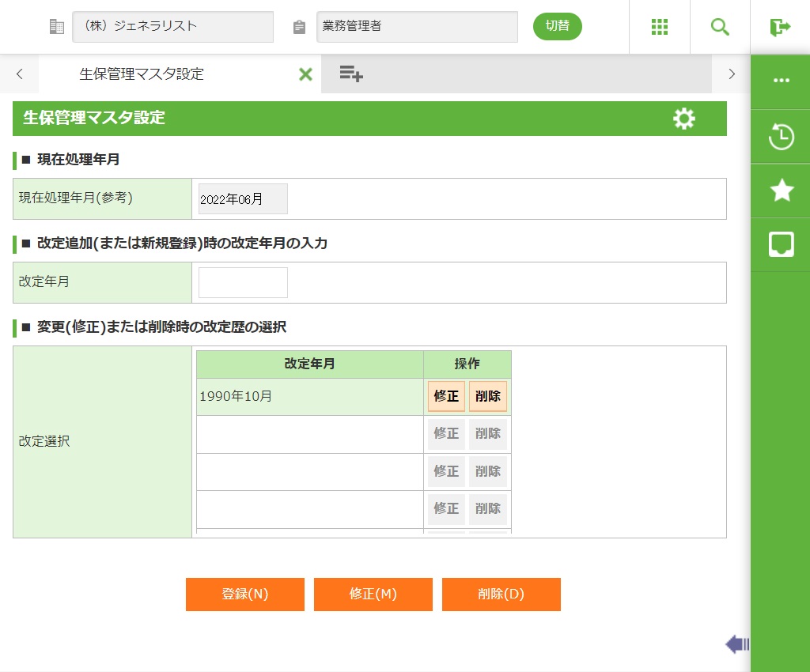Close the 生保管理マスタ設定 tab
This screenshot has height=672, width=810.
click(305, 74)
